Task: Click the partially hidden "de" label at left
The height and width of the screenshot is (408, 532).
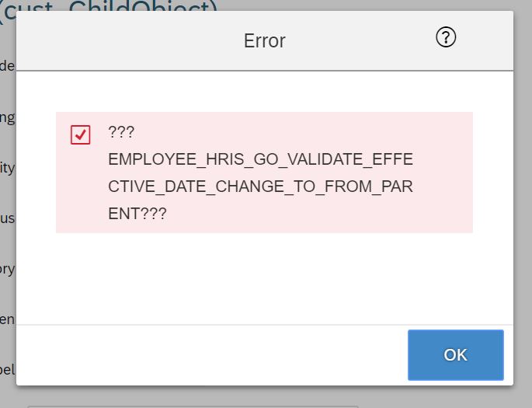Action: (x=8, y=66)
